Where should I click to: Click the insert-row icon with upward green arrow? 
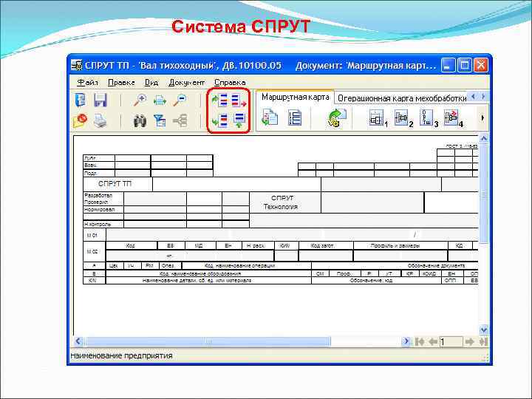239,120
